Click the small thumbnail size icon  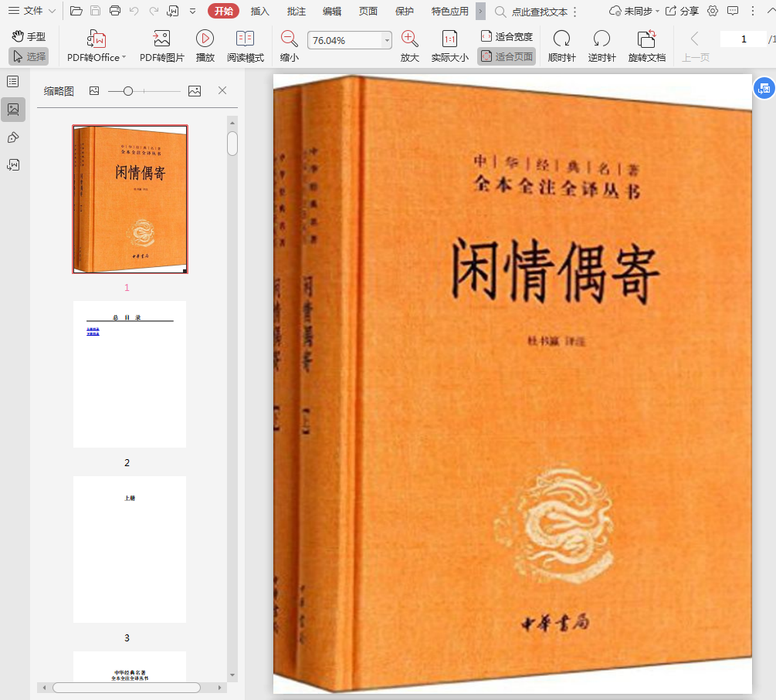coord(94,90)
